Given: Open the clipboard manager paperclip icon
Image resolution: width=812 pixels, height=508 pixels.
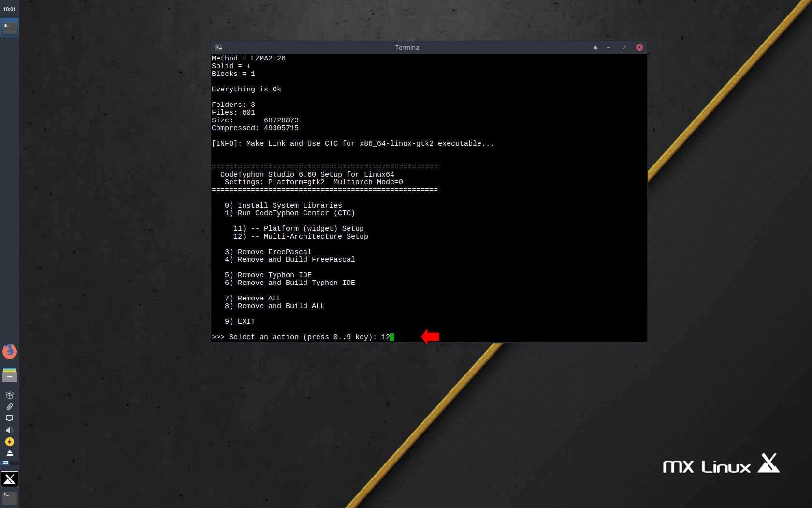Looking at the screenshot, I should tap(9, 407).
